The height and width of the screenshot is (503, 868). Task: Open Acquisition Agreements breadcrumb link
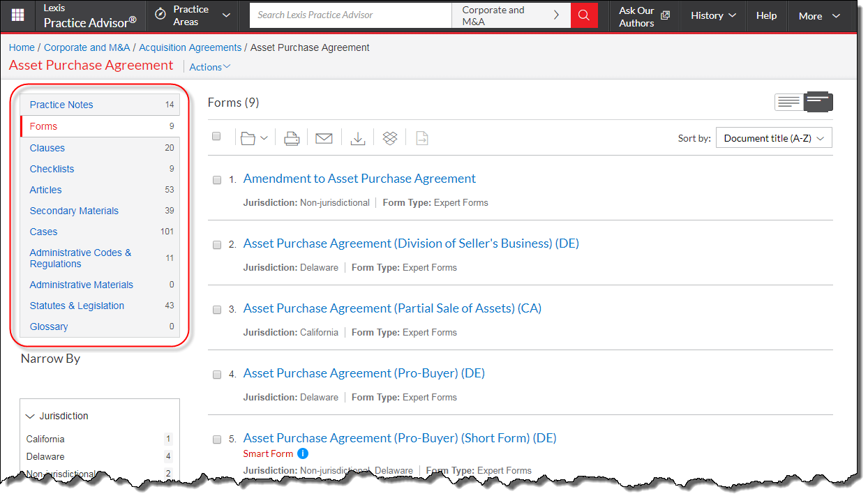click(190, 47)
